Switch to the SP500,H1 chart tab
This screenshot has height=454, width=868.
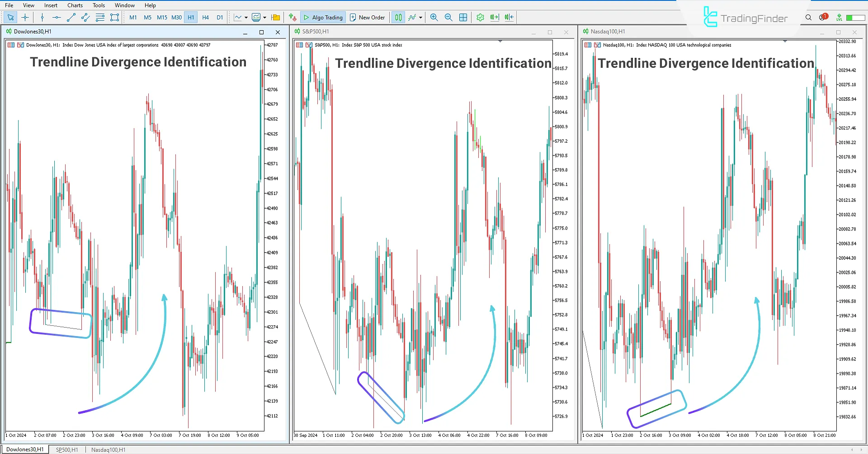pos(66,449)
